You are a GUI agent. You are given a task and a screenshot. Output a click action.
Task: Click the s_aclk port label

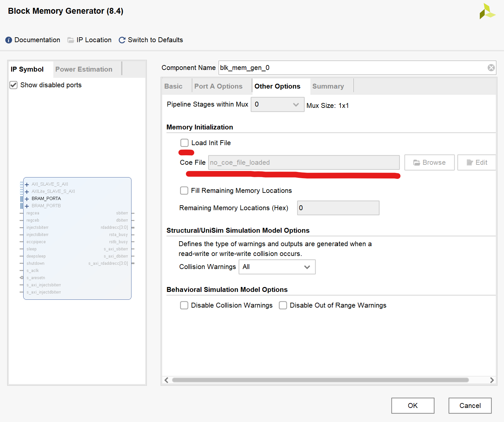(32, 271)
